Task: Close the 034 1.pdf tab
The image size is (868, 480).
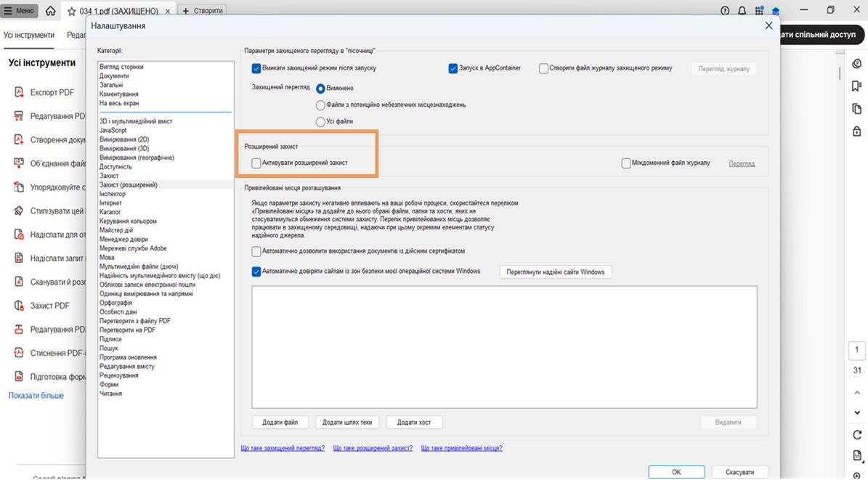Action: tap(168, 11)
